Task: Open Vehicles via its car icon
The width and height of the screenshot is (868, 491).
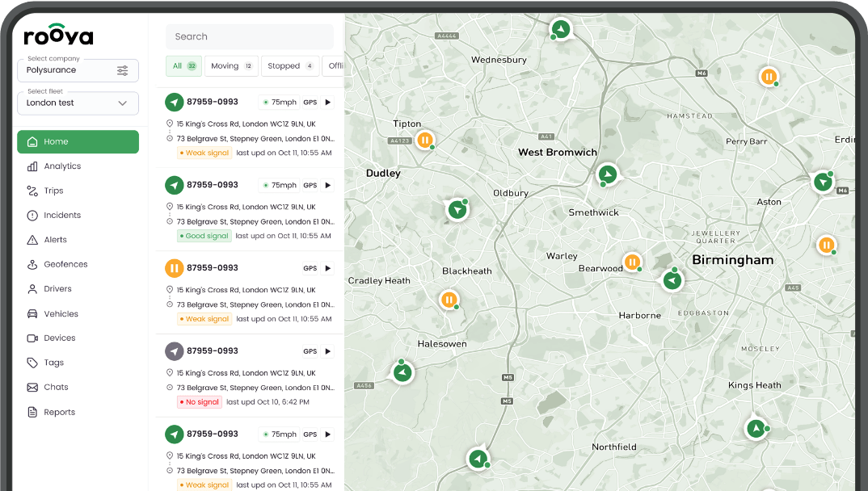Action: [32, 313]
